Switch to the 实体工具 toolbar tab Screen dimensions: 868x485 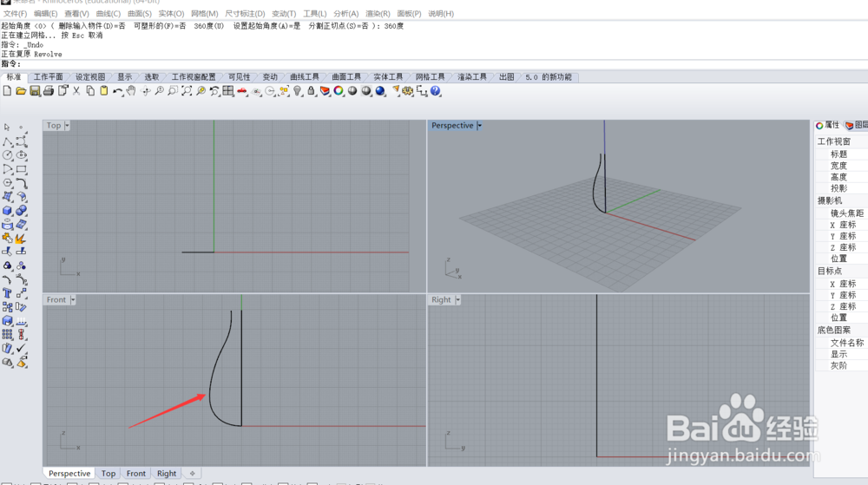tap(388, 77)
